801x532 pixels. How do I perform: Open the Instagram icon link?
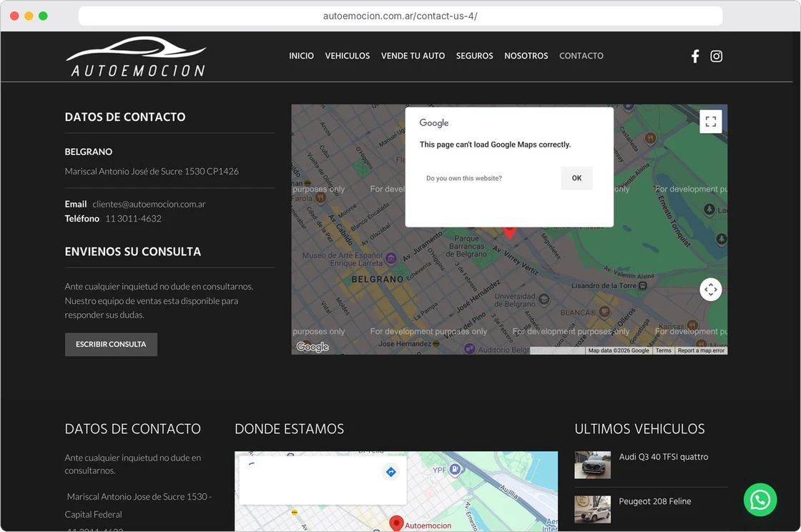(716, 56)
